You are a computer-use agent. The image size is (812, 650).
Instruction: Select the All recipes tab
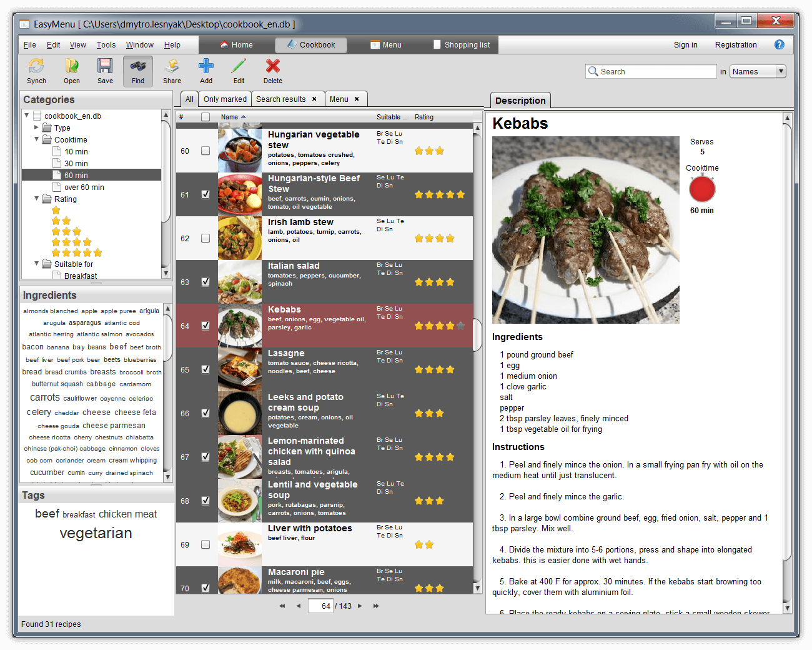coord(189,99)
